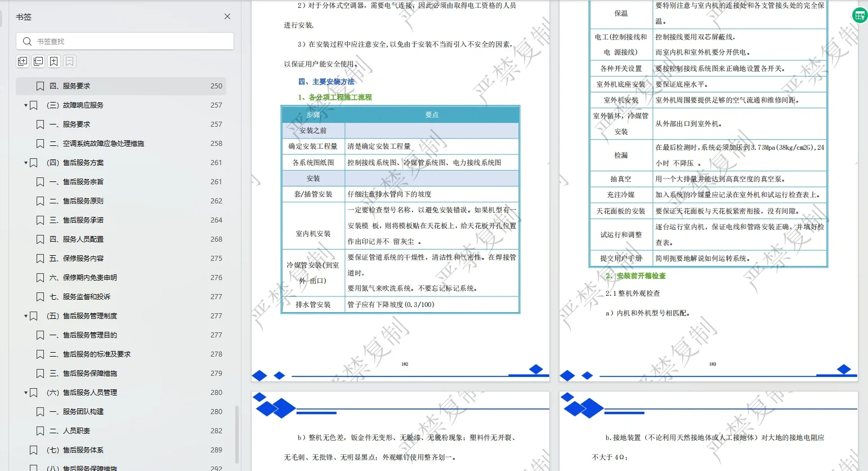Screen dimensions: 868x471
Task: Click the collapse all bookmarks icon
Action: coord(38,61)
